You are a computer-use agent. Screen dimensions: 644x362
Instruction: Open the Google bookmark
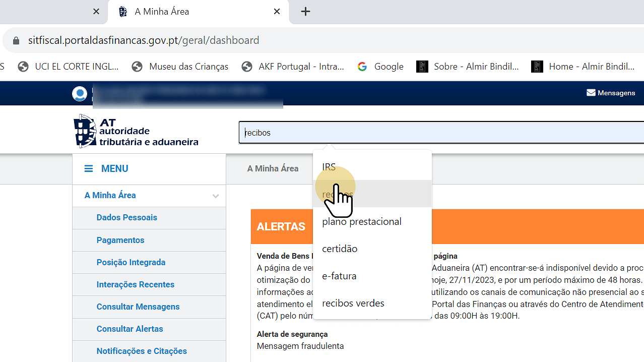pos(380,67)
